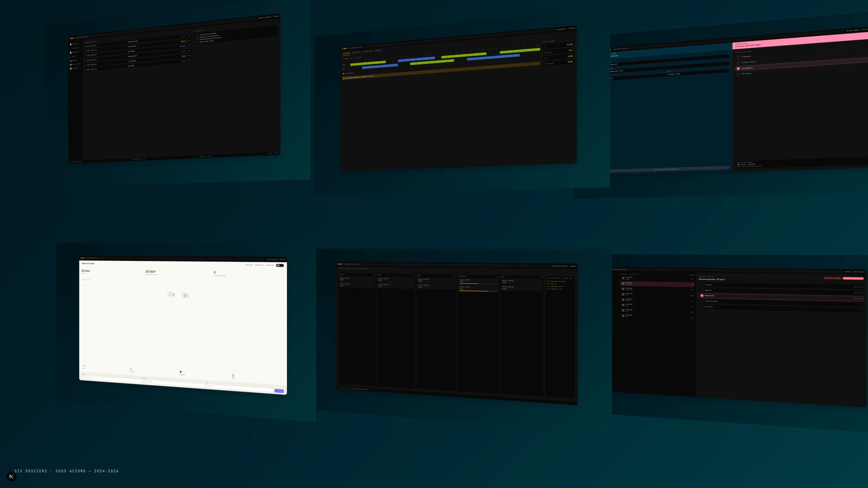Click the Cabinet Conseil site title
Viewport: 868px width, 488px height.
[88, 263]
